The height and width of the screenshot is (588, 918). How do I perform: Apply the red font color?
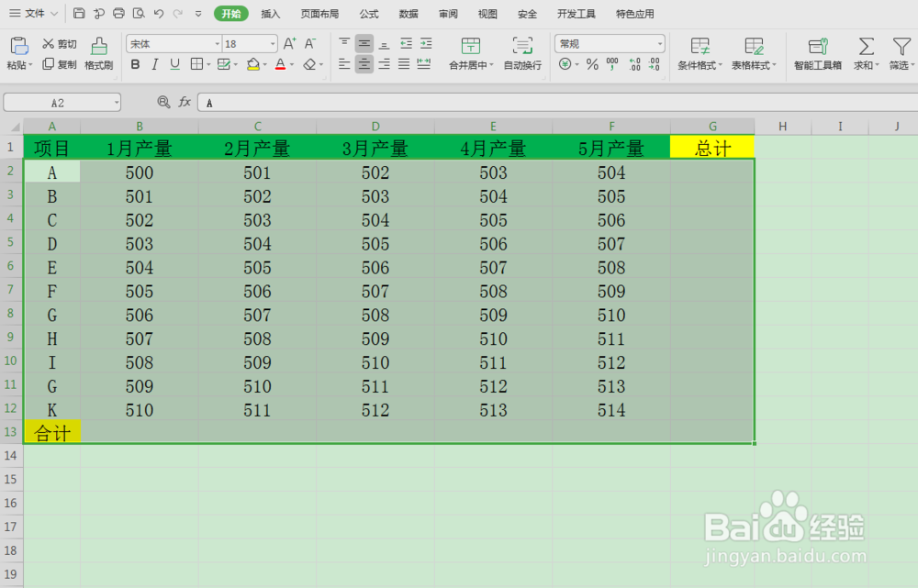280,64
